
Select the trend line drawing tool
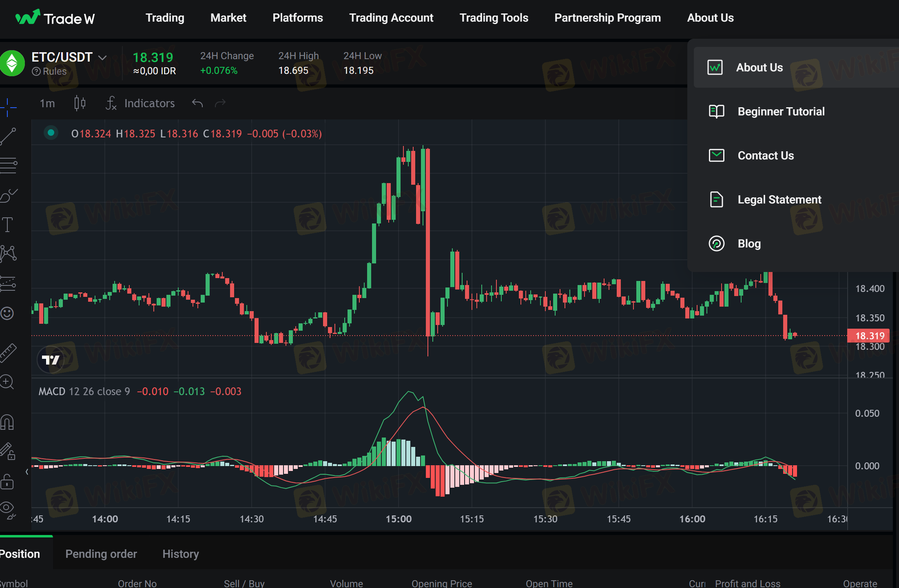tap(8, 137)
